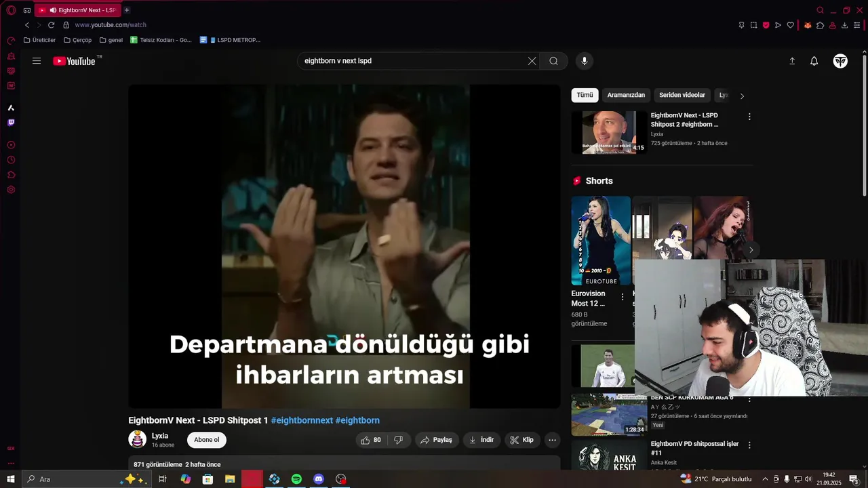Open the Telsiz Kodları bookmark

[161, 40]
